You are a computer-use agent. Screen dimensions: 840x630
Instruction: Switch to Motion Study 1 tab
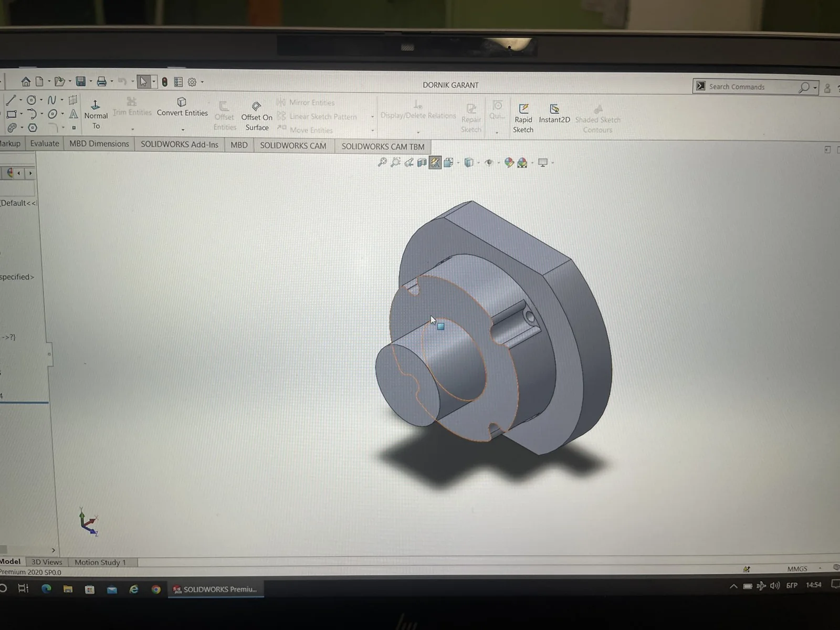(100, 562)
